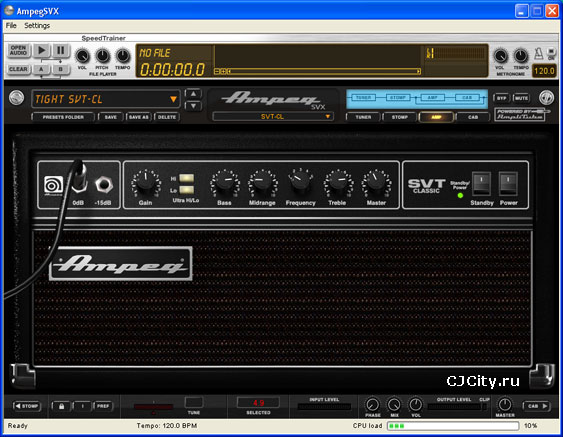Click the Amp block in signal chain
The image size is (563, 437).
coord(432,98)
